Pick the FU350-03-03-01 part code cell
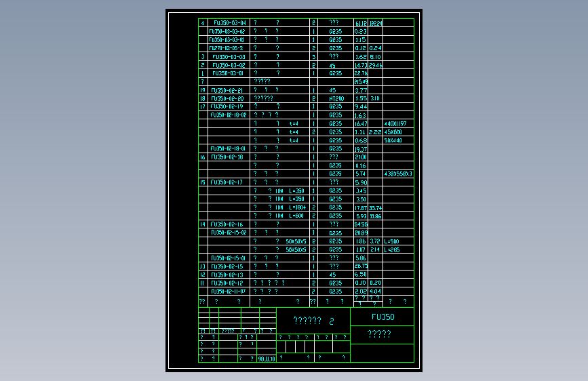 (227, 40)
